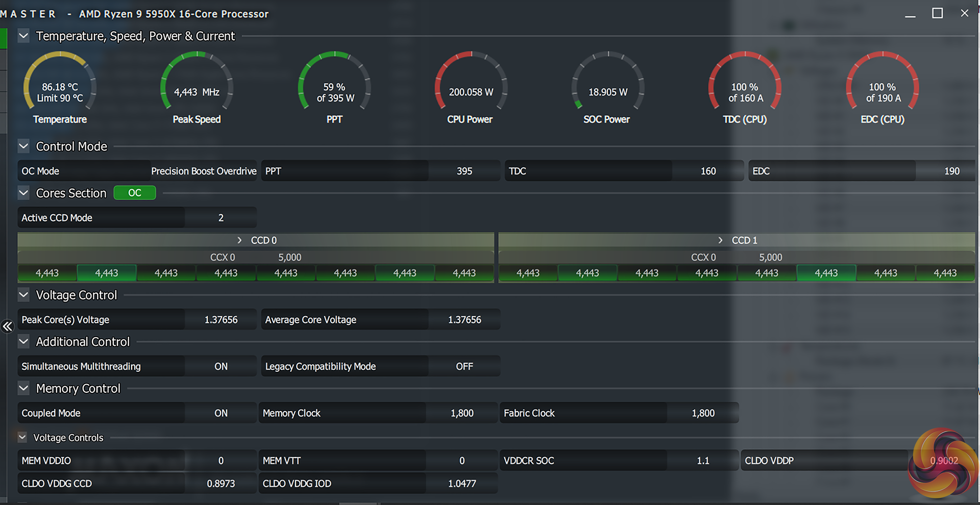This screenshot has height=505, width=980.
Task: Collapse the Cores Section chevron
Action: [23, 193]
